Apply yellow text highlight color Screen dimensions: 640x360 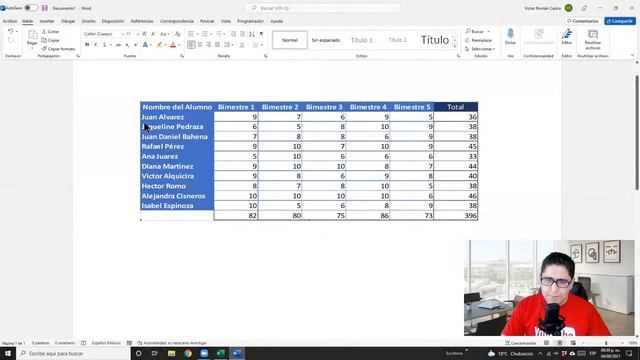[x=159, y=45]
